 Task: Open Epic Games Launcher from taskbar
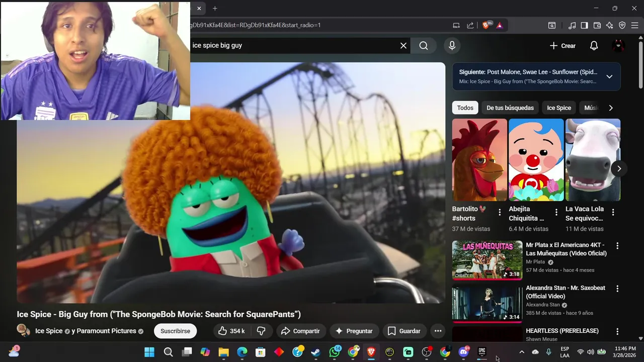(x=482, y=352)
